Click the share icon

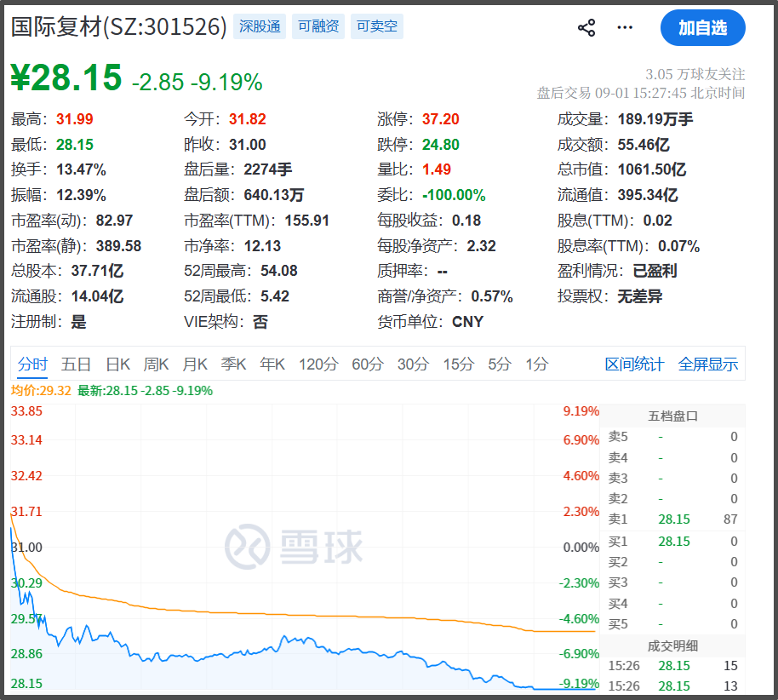tap(586, 28)
